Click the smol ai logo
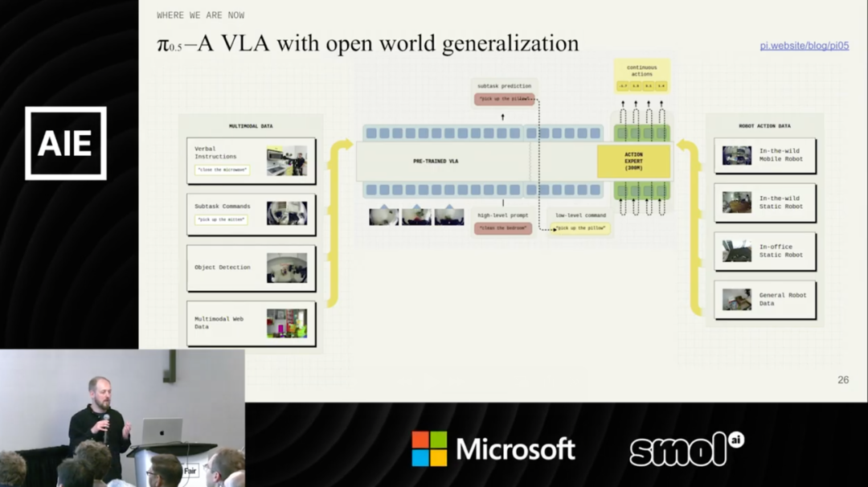Viewport: 868px width, 487px height. (x=686, y=448)
